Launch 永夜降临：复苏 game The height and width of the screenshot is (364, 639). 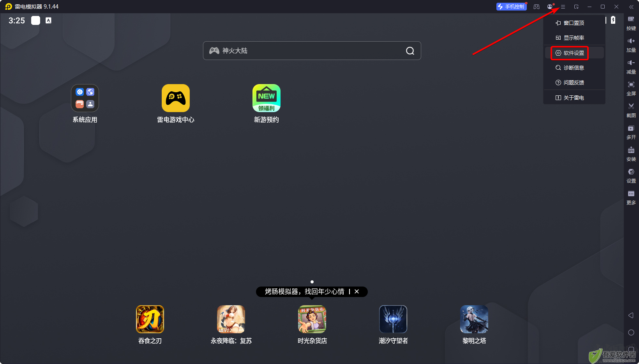pyautogui.click(x=231, y=325)
